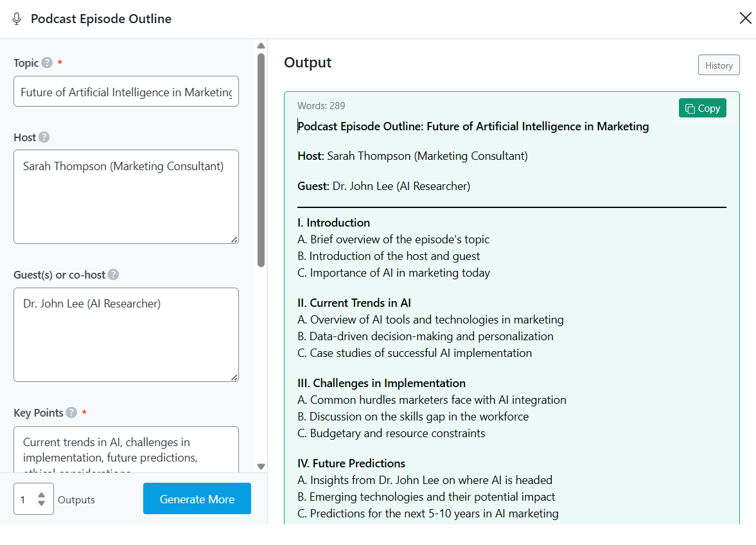Click the help icon next to Key Points

pos(71,413)
